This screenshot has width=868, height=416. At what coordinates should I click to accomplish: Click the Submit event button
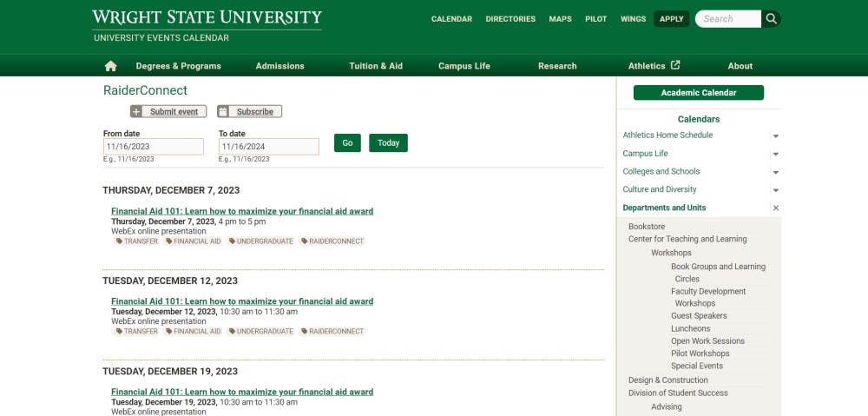(168, 111)
